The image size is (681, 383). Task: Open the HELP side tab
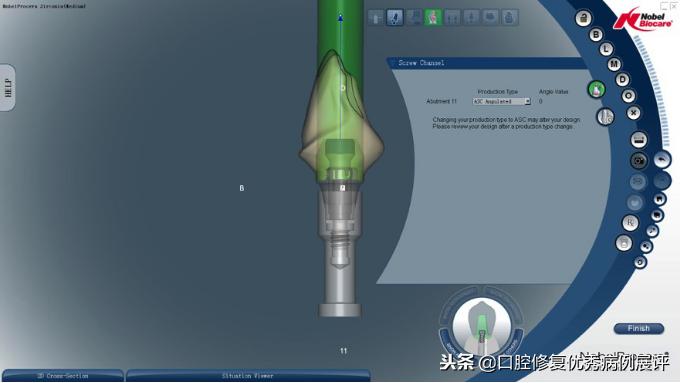8,88
